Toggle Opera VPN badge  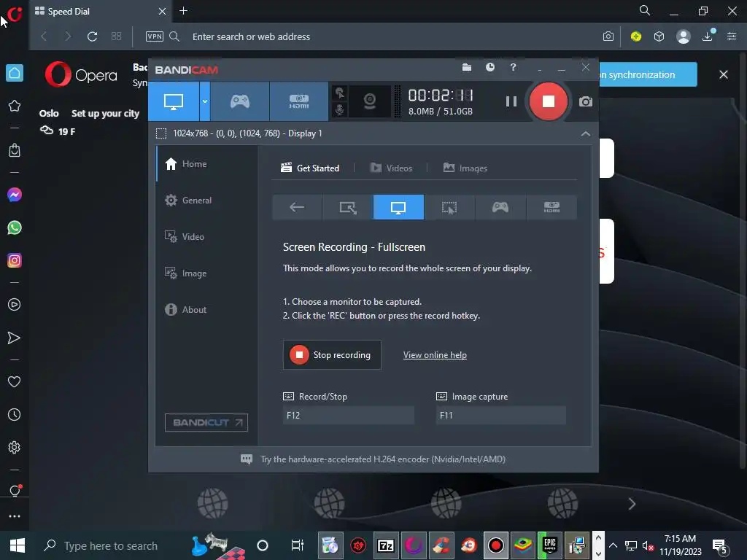(x=155, y=36)
